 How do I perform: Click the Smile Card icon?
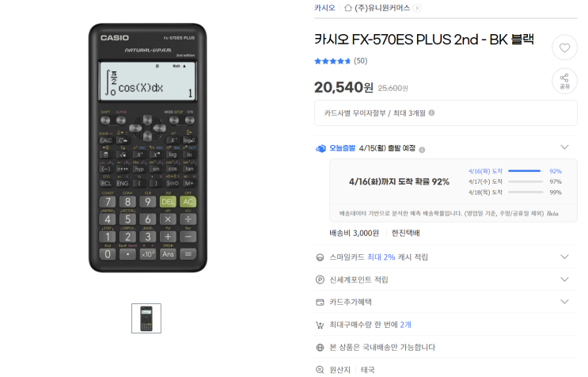(x=320, y=257)
